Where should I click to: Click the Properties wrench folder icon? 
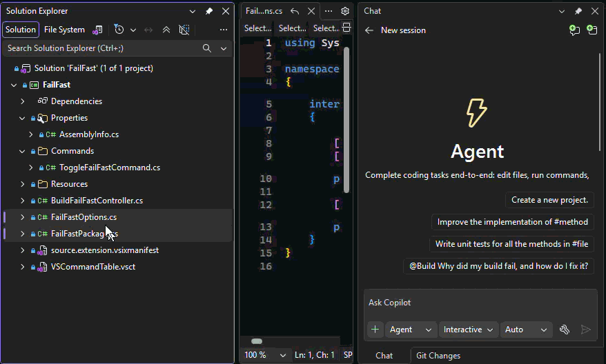tap(43, 118)
